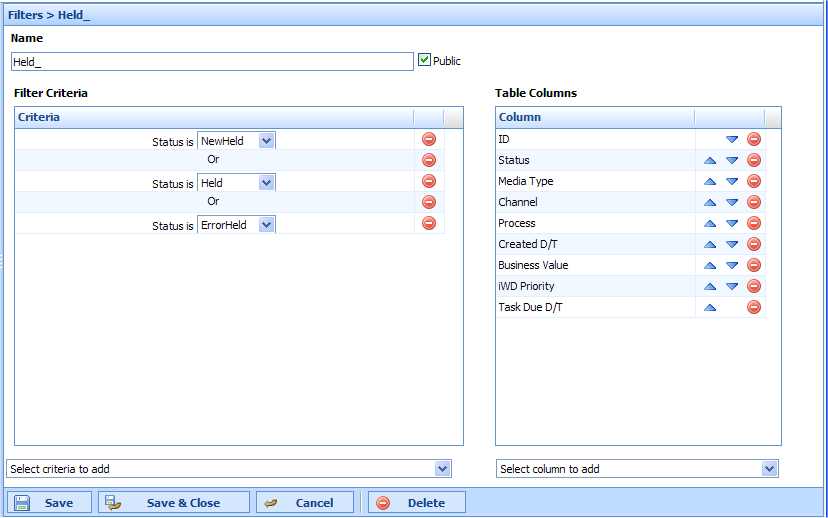
Task: Delete the Process column
Action: (x=754, y=223)
